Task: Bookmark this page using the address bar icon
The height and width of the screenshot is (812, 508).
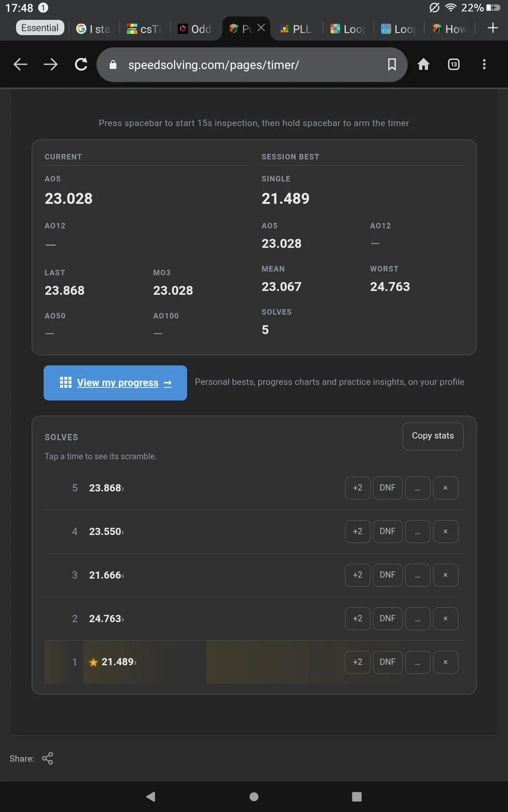Action: [392, 64]
